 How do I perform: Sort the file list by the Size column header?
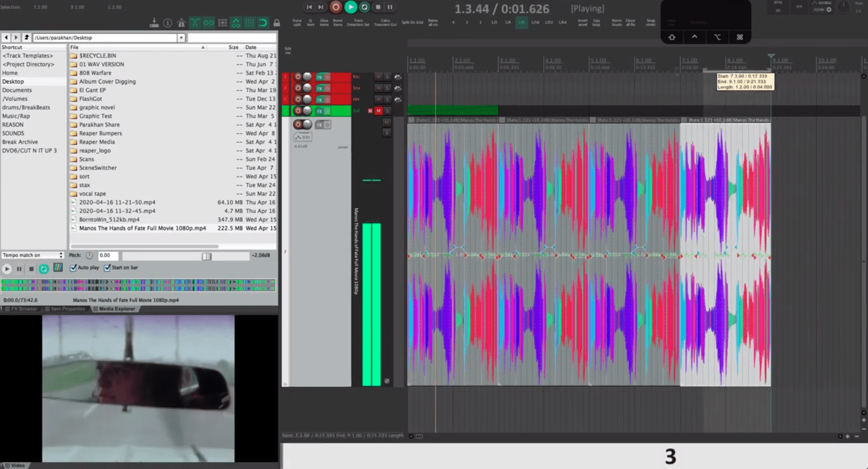click(233, 47)
